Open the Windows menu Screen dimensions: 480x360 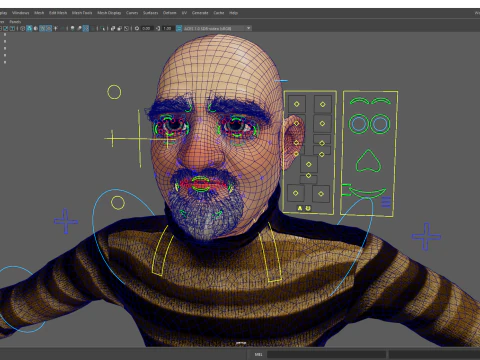20,13
